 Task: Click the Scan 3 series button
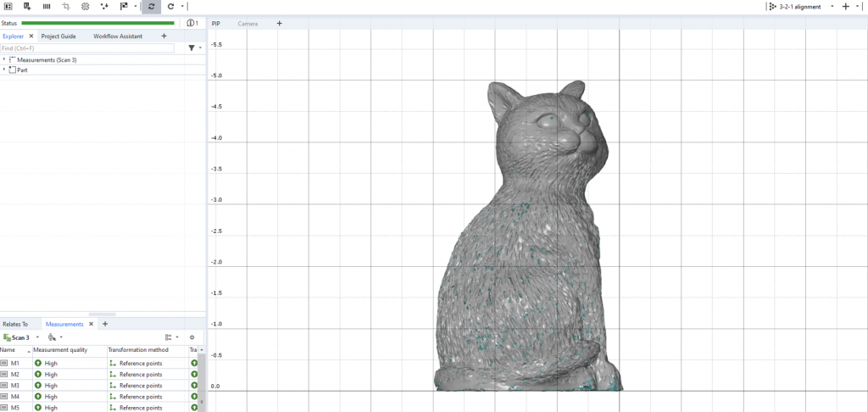click(17, 337)
